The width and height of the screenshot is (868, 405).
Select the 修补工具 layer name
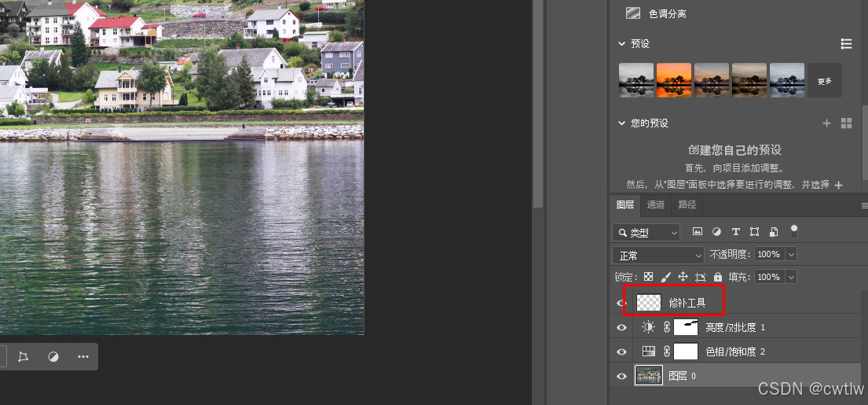pos(687,303)
